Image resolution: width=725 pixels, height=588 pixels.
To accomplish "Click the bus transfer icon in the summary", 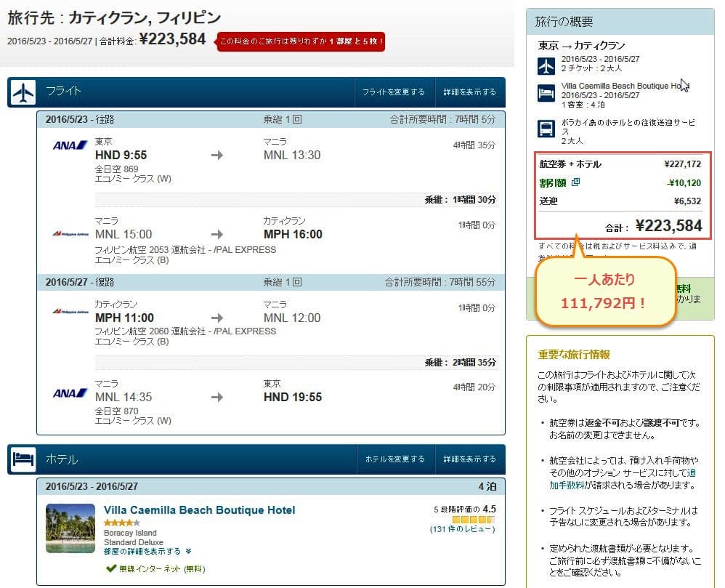I will tap(546, 129).
